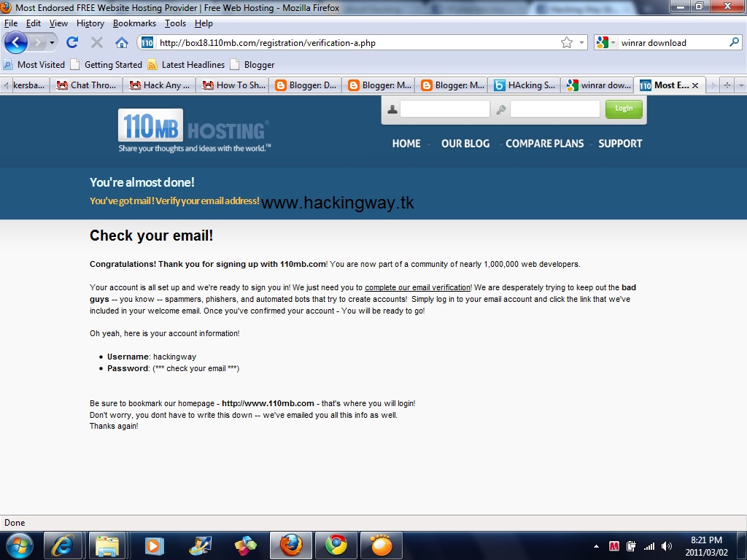The image size is (747, 560).
Task: Click the address bar URL field
Action: pos(357,43)
